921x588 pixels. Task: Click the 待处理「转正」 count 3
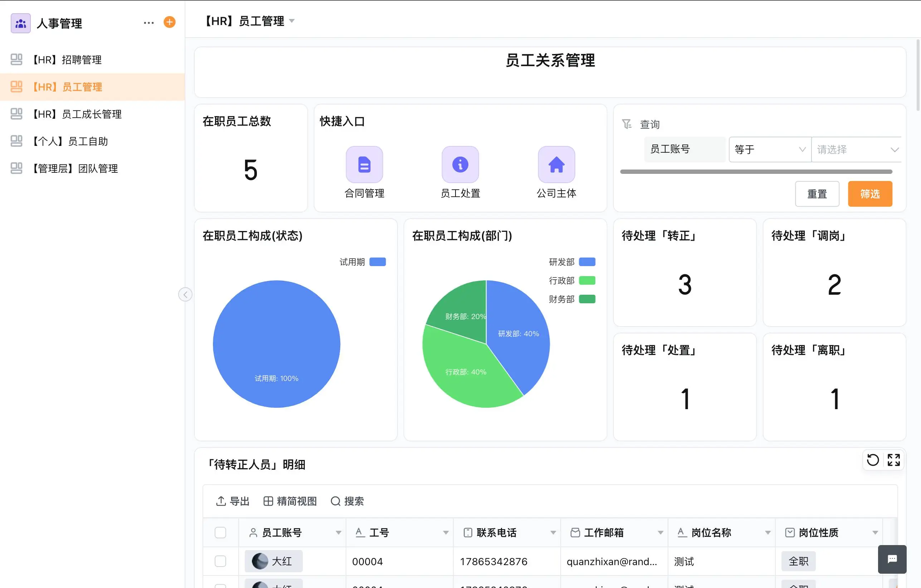(x=684, y=285)
